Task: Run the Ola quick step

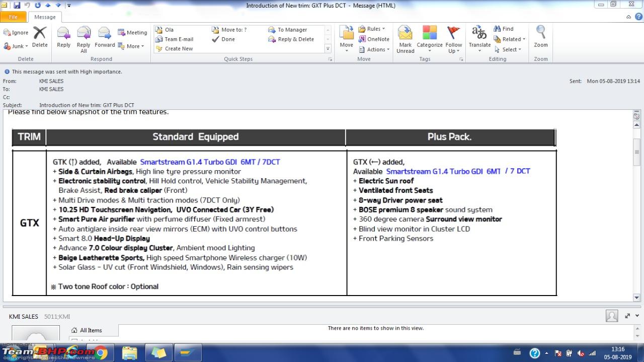Action: tap(165, 30)
